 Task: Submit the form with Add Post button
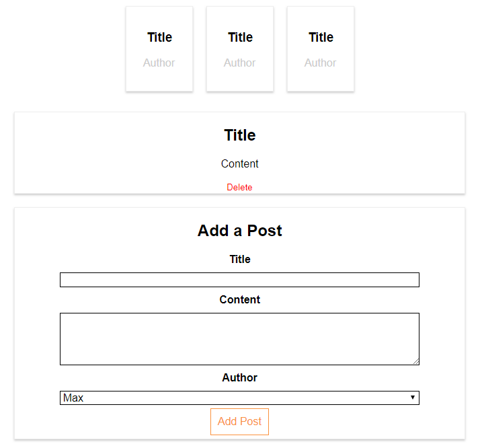tap(240, 422)
